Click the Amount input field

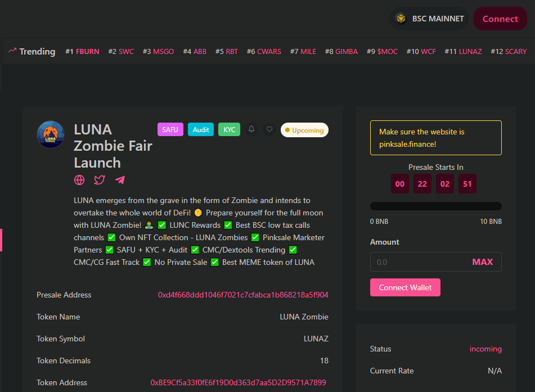coord(436,262)
